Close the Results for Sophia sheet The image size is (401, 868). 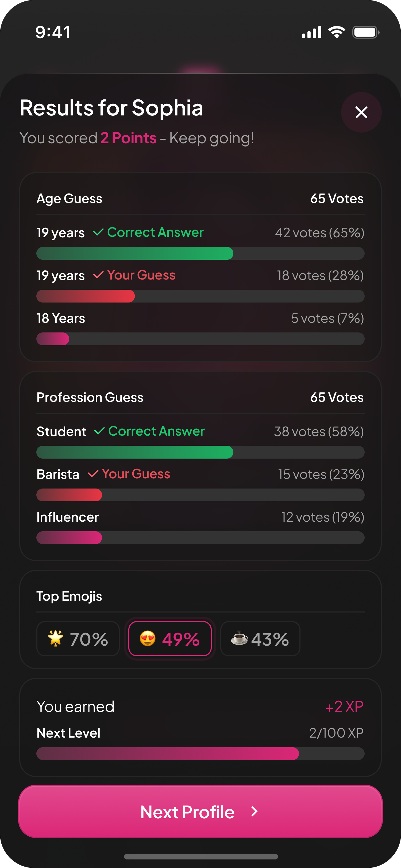pyautogui.click(x=361, y=112)
